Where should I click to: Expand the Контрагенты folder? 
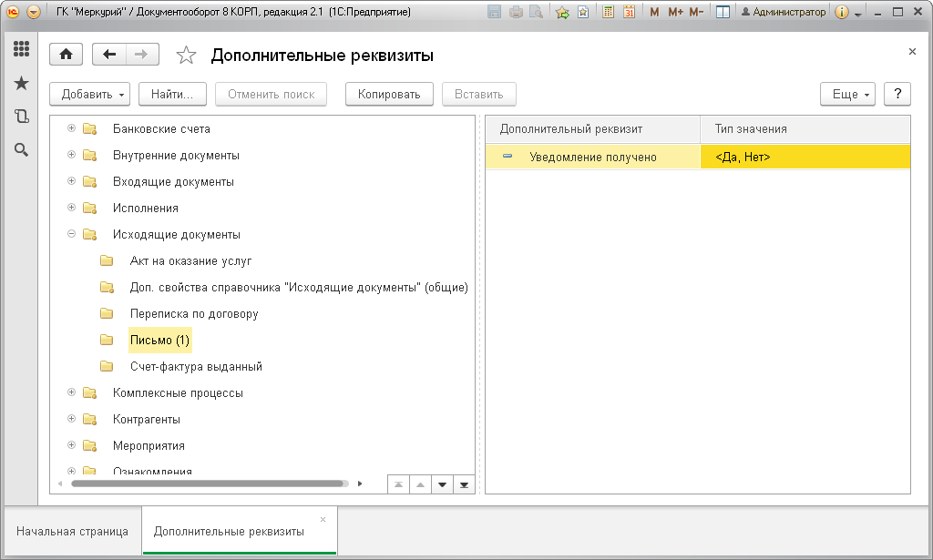tap(71, 419)
